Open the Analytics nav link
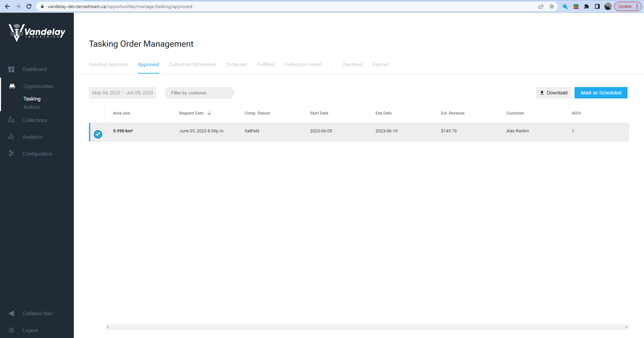644x338 pixels. (x=33, y=137)
